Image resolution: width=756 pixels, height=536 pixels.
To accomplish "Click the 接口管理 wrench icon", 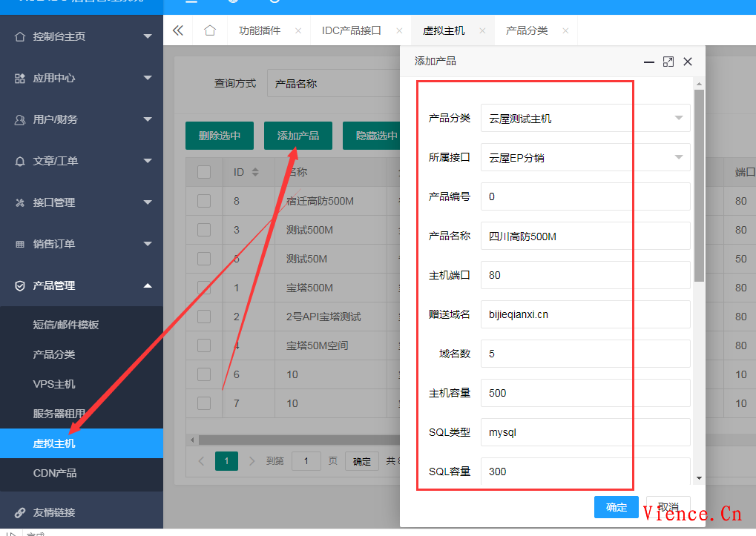I will click(x=21, y=202).
